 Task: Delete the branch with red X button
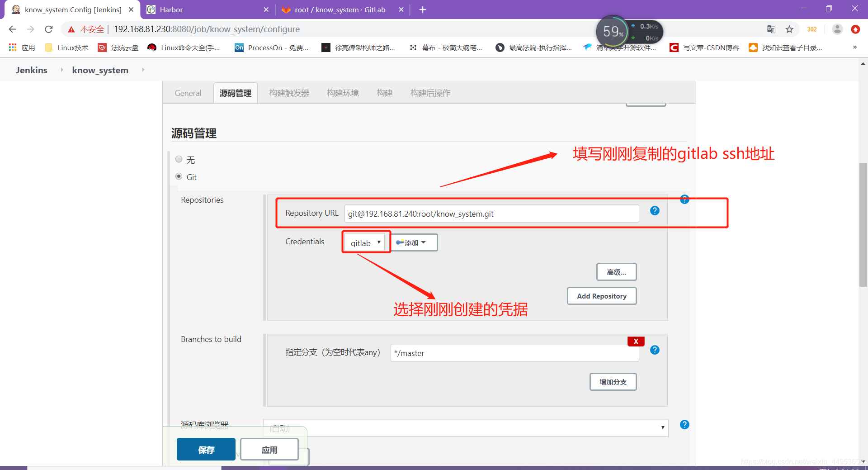click(636, 342)
